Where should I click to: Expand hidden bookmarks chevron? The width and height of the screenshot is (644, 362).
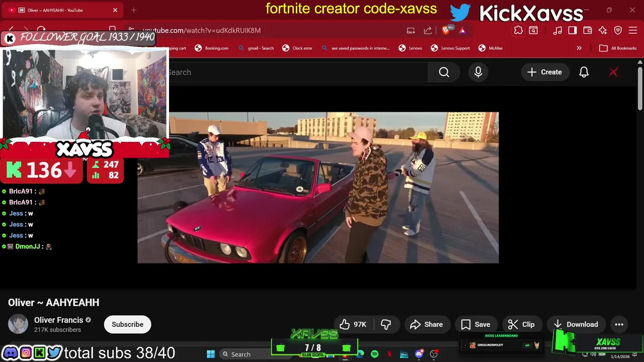coord(579,48)
